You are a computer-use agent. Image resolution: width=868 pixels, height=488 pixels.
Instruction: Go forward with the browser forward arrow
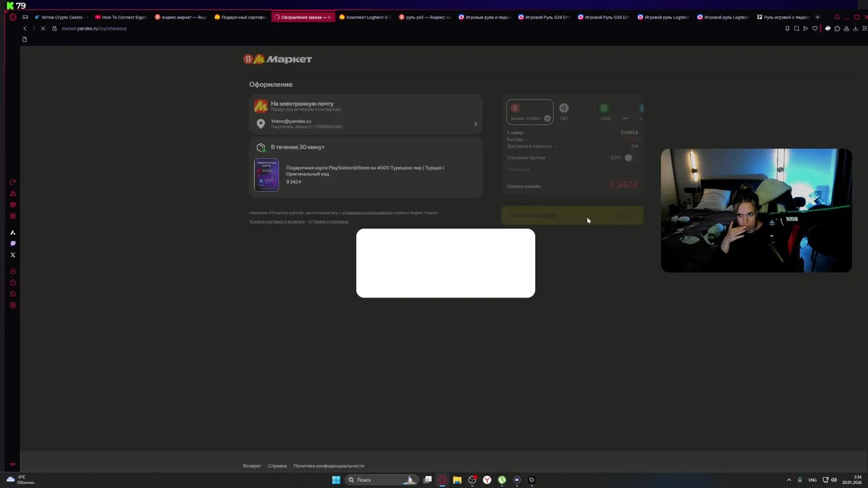pyautogui.click(x=34, y=28)
